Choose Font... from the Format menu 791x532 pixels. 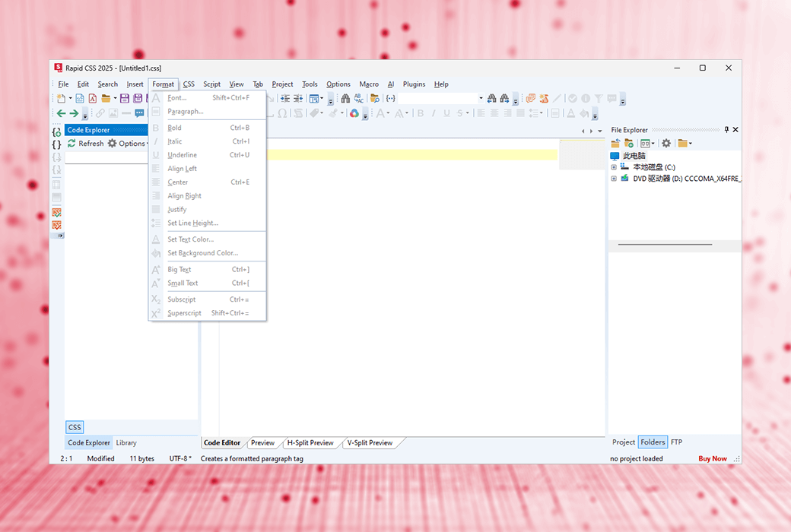click(208, 98)
